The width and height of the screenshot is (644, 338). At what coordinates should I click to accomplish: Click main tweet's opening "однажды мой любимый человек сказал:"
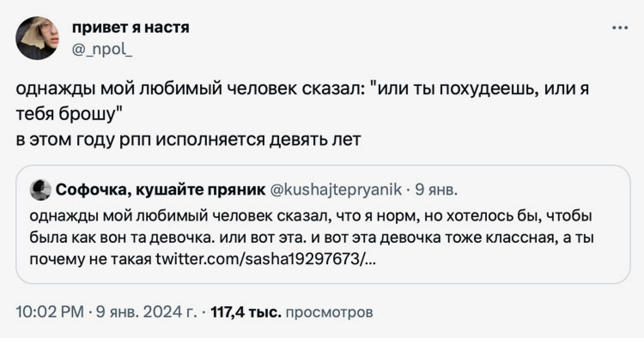189,90
